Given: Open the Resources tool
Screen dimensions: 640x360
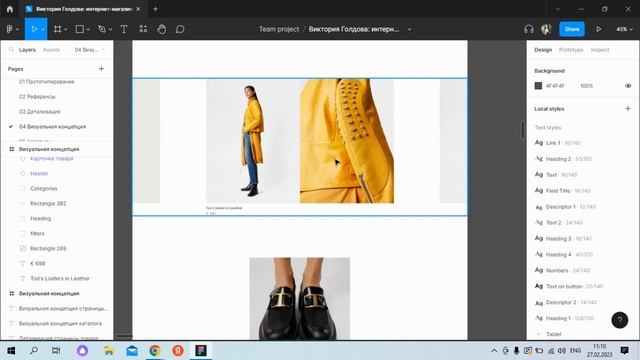Looking at the screenshot, I should pyautogui.click(x=143, y=29).
